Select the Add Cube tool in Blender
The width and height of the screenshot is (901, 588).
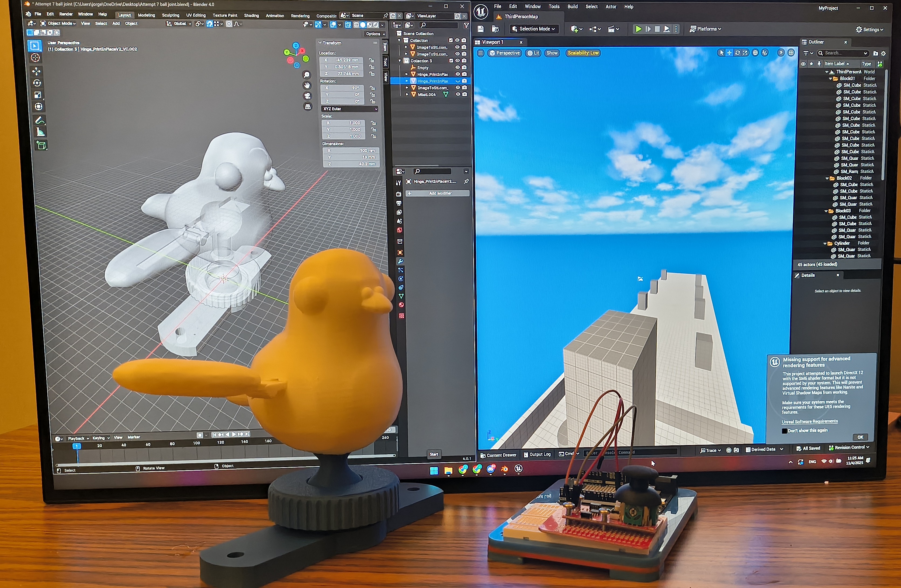(x=41, y=145)
